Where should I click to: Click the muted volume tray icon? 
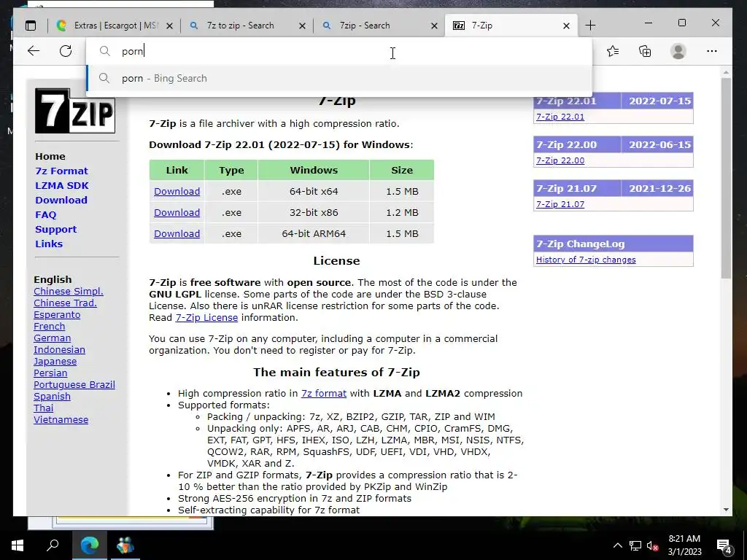[x=653, y=545]
